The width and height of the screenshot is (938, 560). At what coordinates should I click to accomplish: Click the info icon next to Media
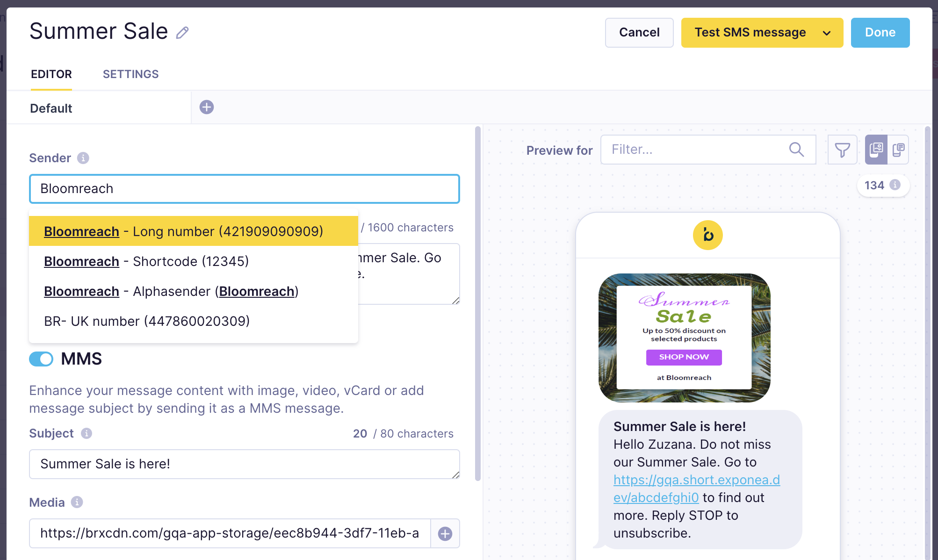click(77, 502)
